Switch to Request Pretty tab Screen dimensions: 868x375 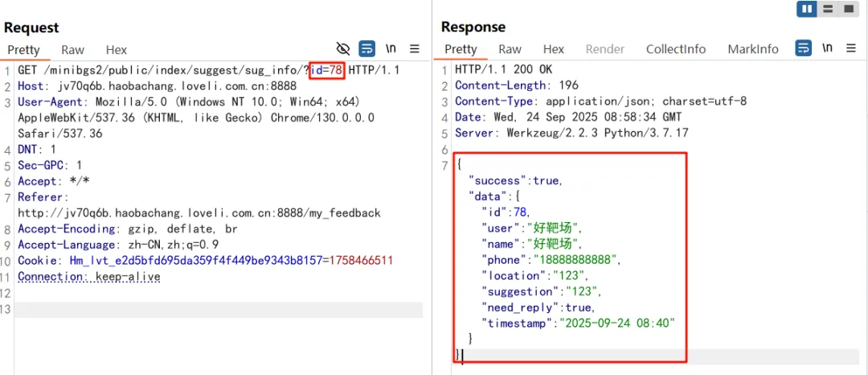[24, 50]
